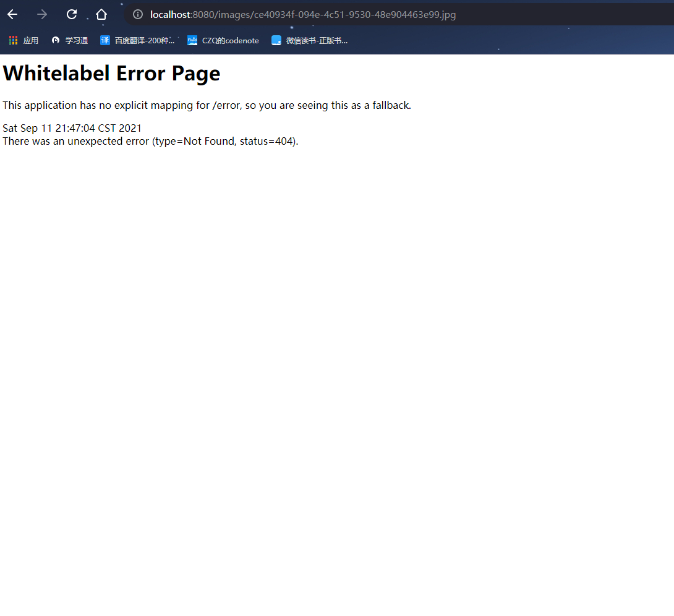Open the 学习通 bookmark label
This screenshot has height=616, width=674.
(77, 40)
